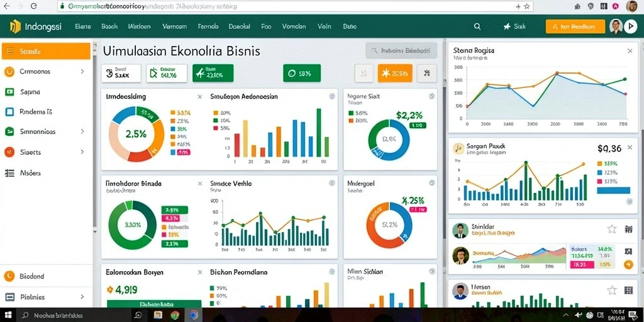Open the Fernolo navbar menu item

click(x=208, y=26)
